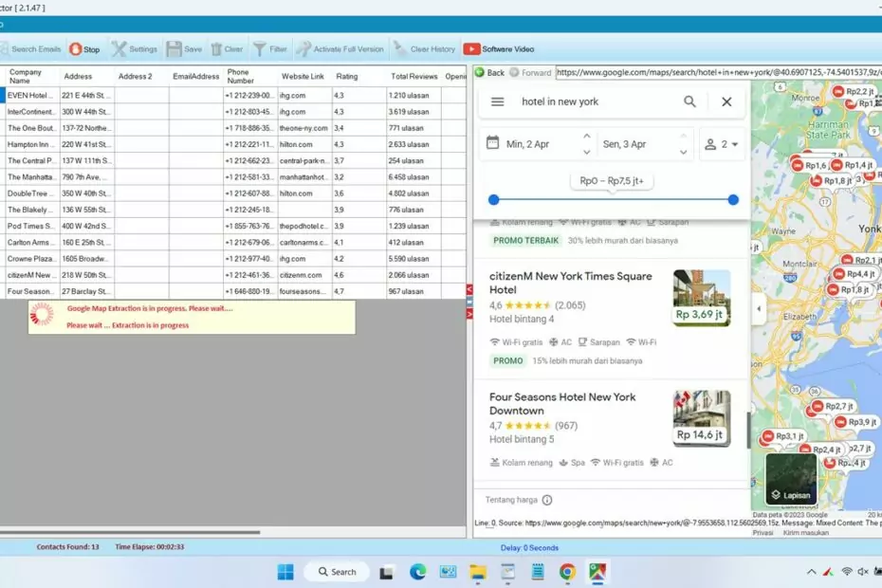Open Google Chrome from taskbar
This screenshot has width=882, height=588.
click(x=567, y=572)
